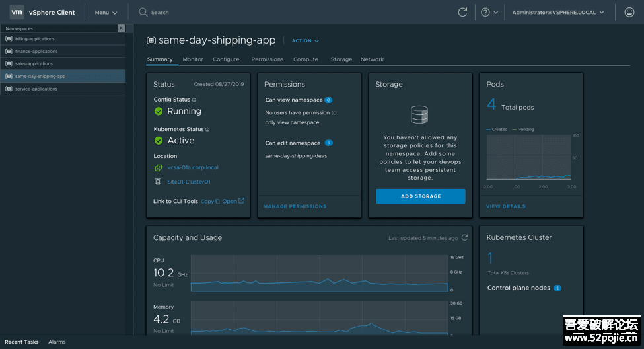
Task: Click the search magnifier icon
Action: [x=143, y=12]
